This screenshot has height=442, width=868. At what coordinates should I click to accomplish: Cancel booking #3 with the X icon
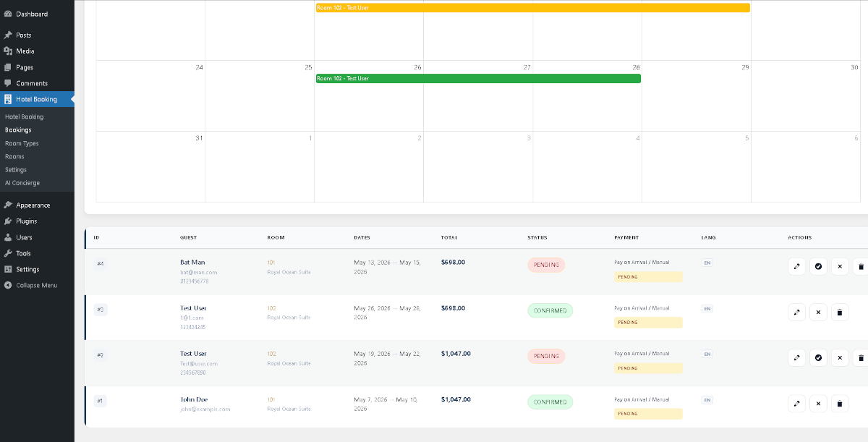818,313
